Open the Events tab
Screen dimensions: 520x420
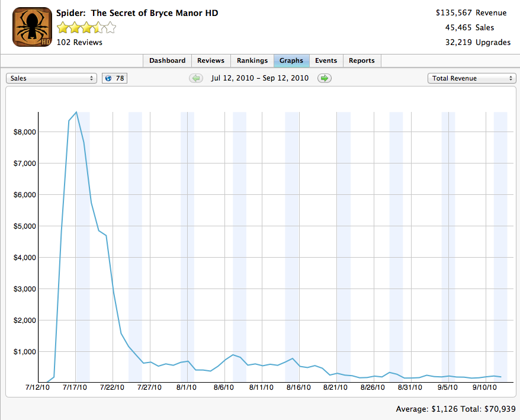326,60
